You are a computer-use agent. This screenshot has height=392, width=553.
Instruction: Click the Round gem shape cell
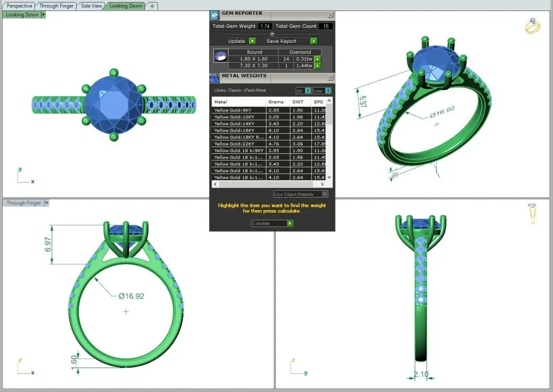point(254,52)
